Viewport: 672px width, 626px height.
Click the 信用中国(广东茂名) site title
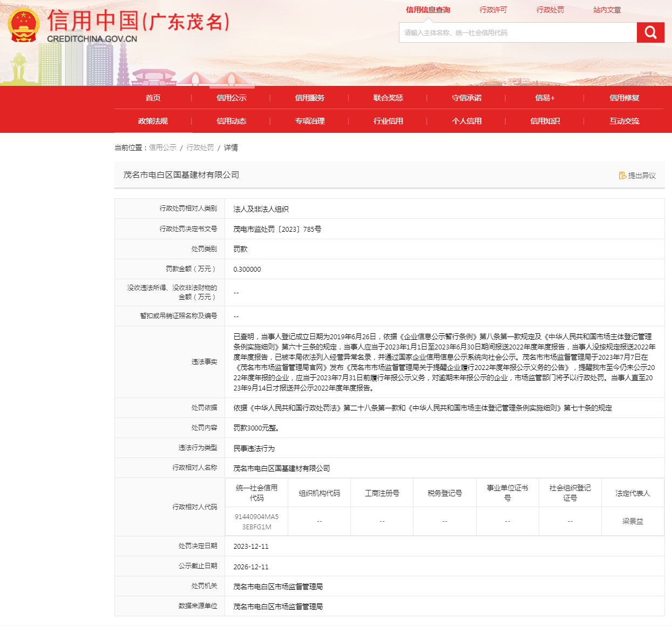[139, 21]
